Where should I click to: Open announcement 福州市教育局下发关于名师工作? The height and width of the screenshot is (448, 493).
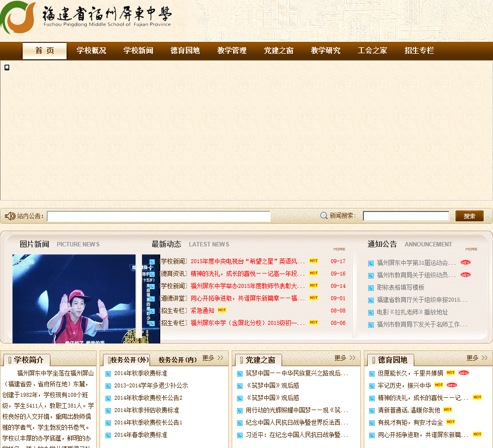[422, 324]
